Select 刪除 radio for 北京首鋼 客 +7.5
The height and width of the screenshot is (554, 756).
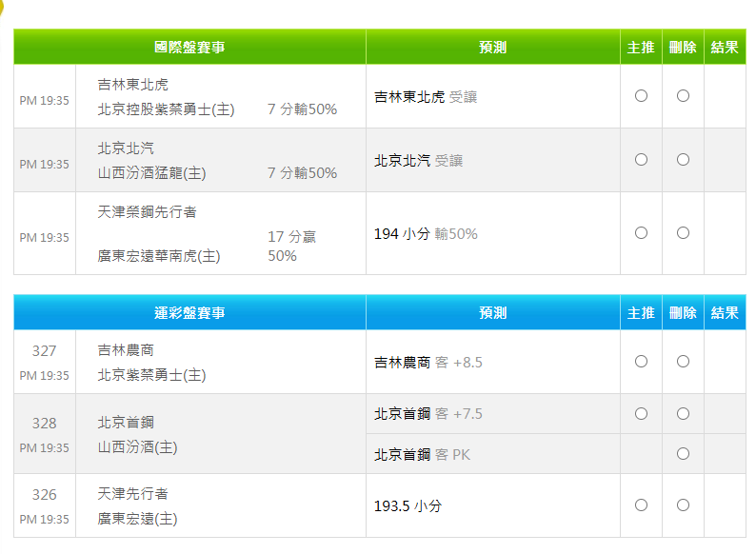point(683,413)
